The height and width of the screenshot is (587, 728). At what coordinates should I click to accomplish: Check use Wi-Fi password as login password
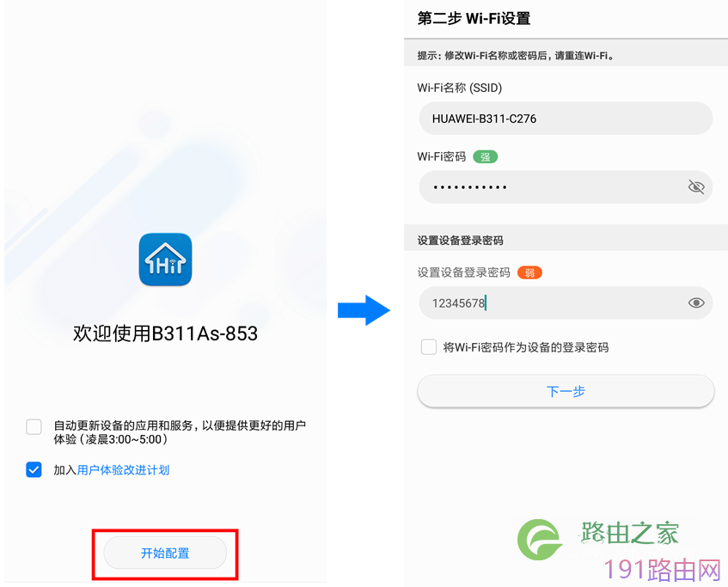[x=429, y=347]
